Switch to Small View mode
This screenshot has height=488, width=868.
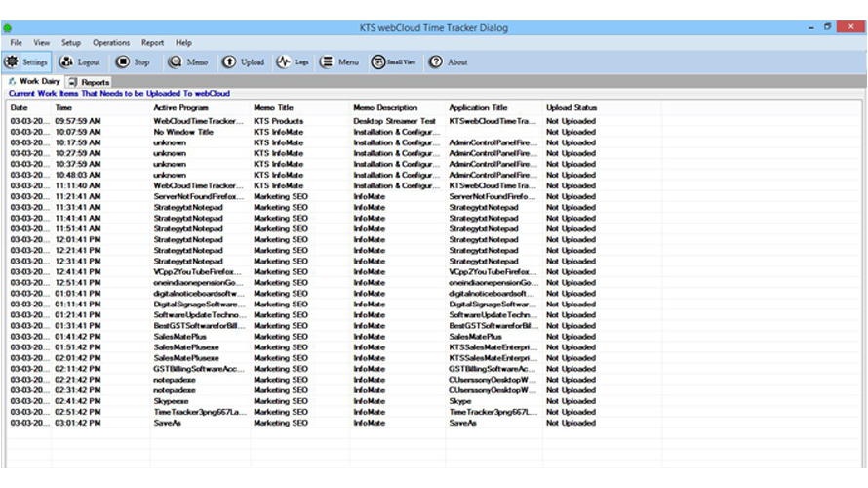tap(393, 61)
